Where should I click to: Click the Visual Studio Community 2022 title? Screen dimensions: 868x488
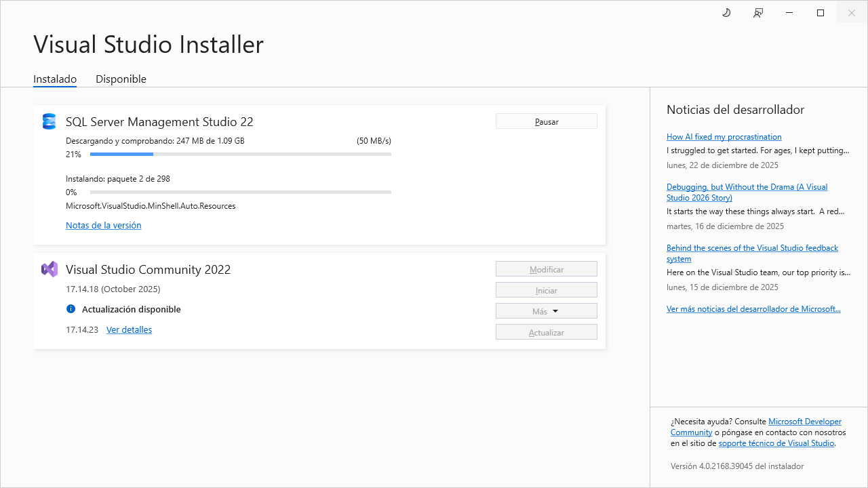click(x=148, y=270)
